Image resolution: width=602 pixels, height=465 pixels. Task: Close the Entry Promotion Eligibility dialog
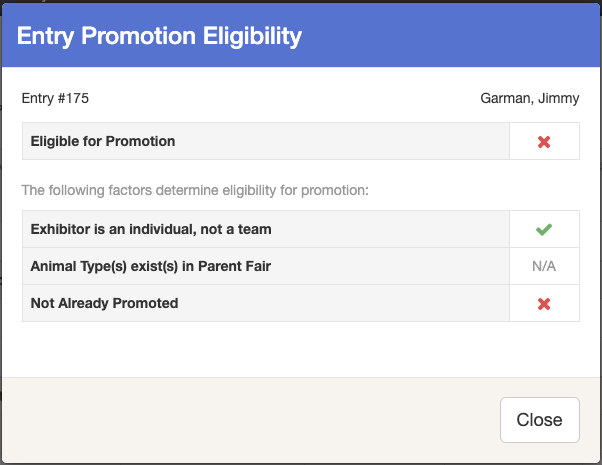pyautogui.click(x=539, y=420)
